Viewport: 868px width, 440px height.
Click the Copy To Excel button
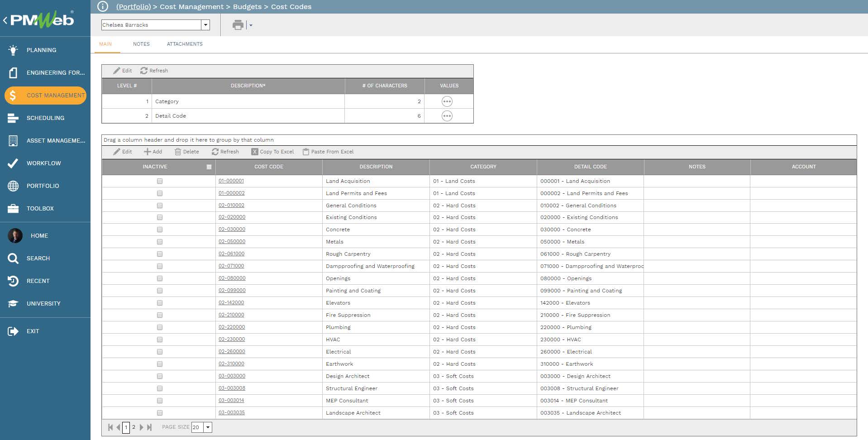point(272,152)
